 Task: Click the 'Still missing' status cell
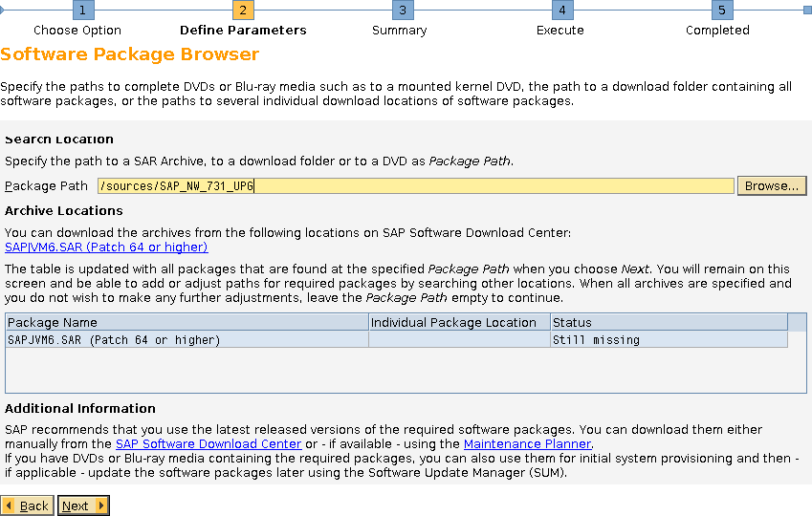669,339
